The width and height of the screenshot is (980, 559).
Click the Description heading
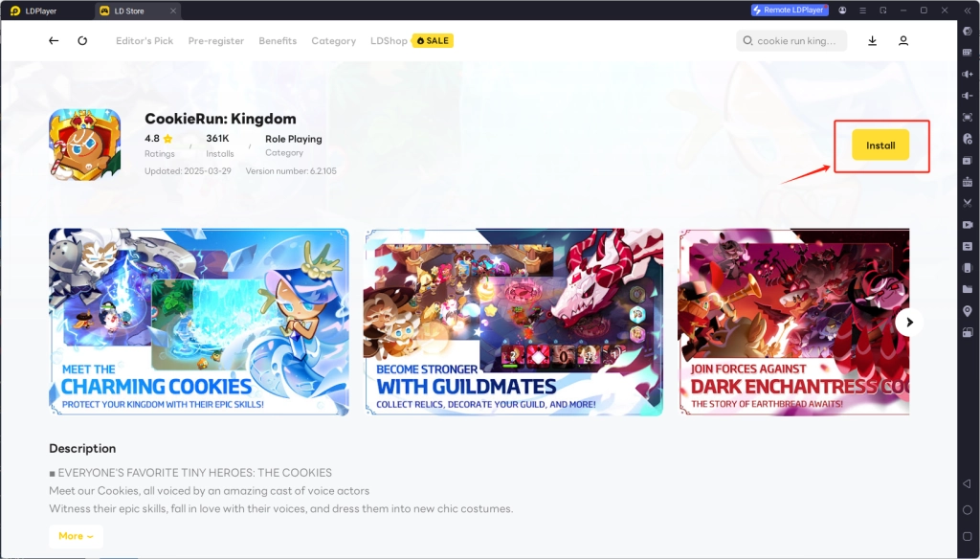(x=82, y=448)
